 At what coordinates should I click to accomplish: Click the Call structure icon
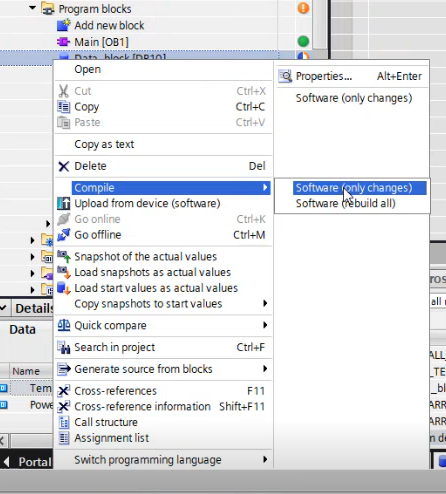click(x=64, y=422)
